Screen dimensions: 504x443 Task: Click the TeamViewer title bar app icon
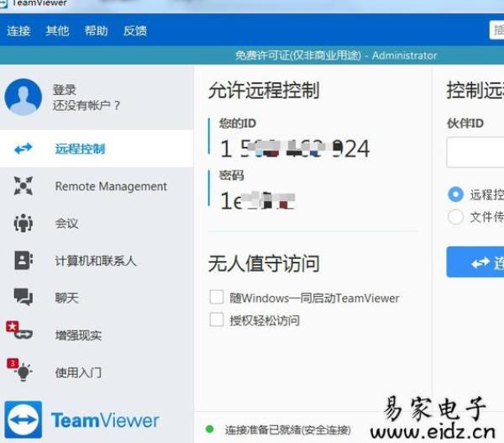(3, 3)
